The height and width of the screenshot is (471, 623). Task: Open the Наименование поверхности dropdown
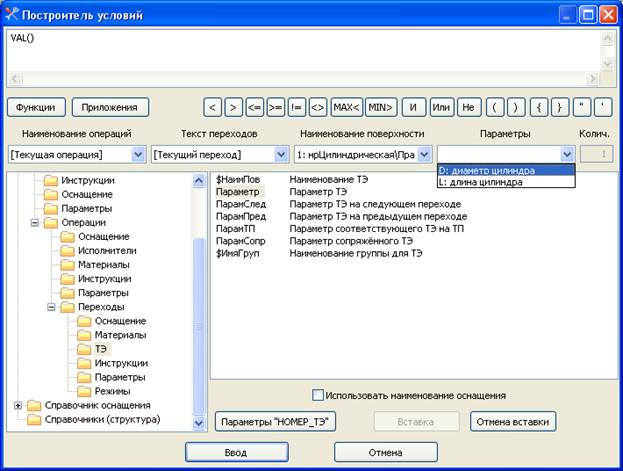(x=424, y=154)
